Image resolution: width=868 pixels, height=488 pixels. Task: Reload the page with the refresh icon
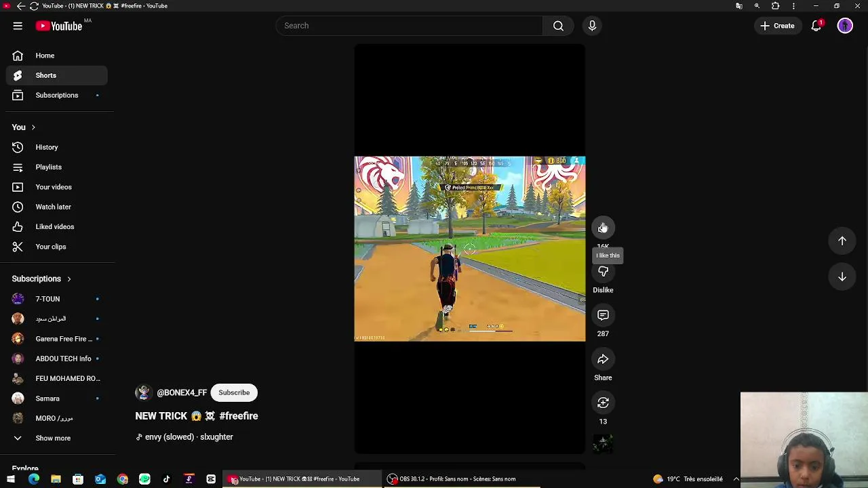[33, 5]
